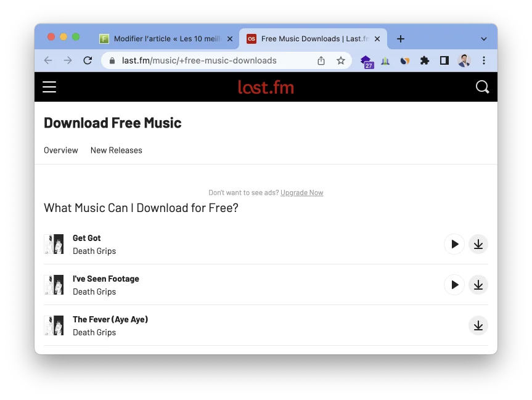Click the Last.fm favicon in the tab
This screenshot has width=532, height=400.
point(251,39)
